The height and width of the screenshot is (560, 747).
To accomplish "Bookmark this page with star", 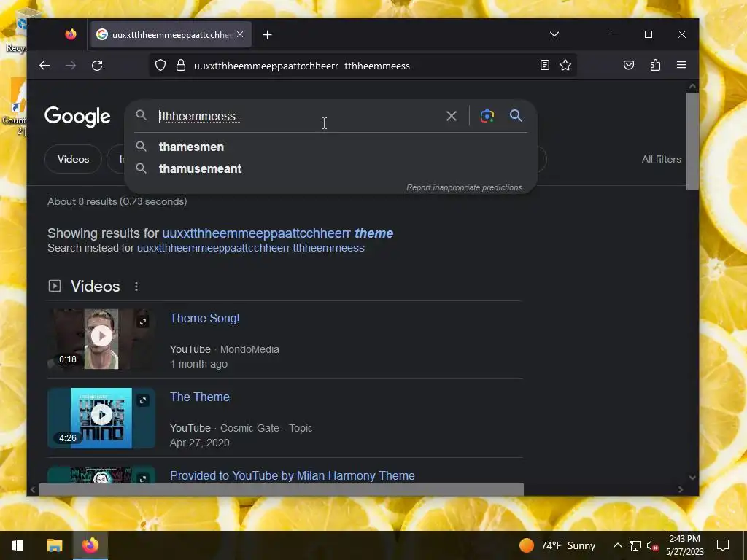I will (565, 65).
